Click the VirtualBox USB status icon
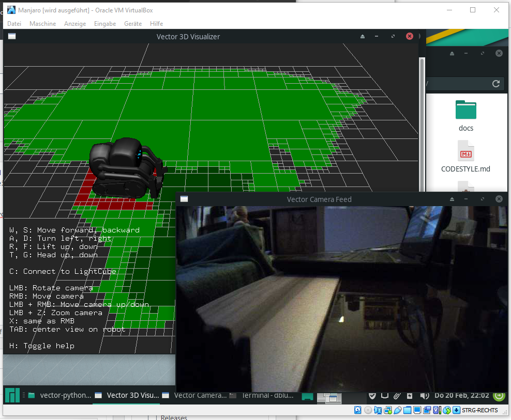 coord(398,410)
